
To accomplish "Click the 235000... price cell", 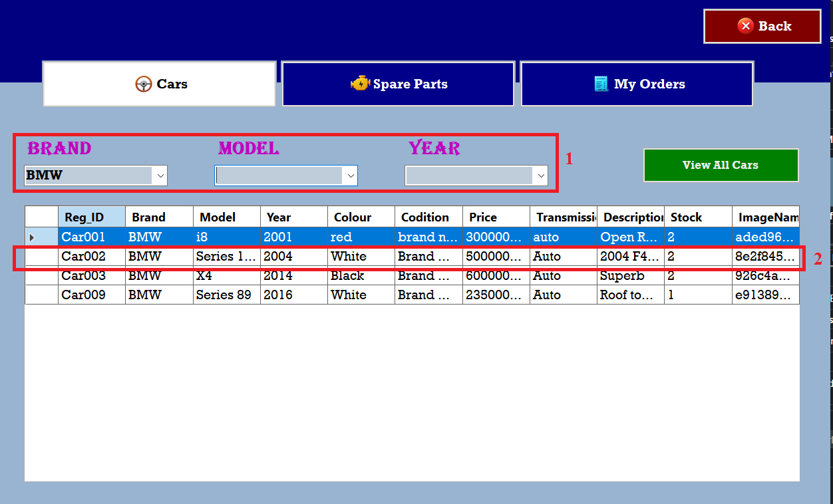I will coord(496,295).
